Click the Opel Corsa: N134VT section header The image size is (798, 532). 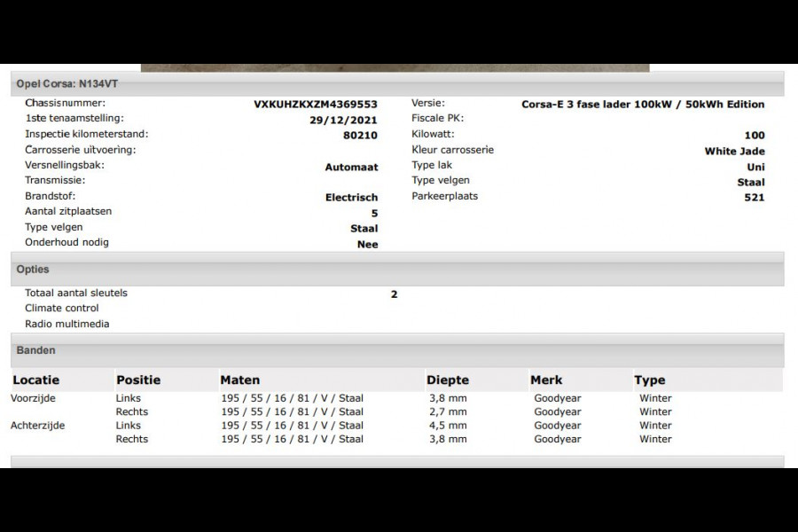tap(397, 84)
